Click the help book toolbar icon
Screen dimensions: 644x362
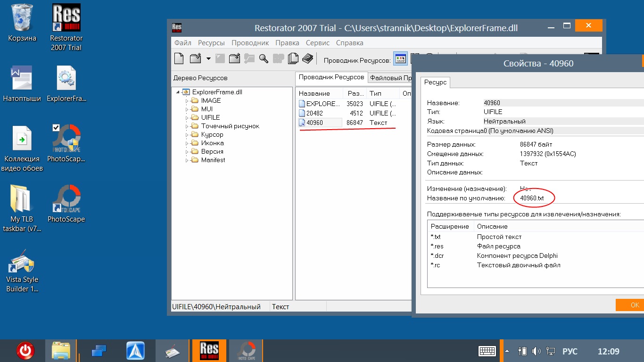[307, 58]
